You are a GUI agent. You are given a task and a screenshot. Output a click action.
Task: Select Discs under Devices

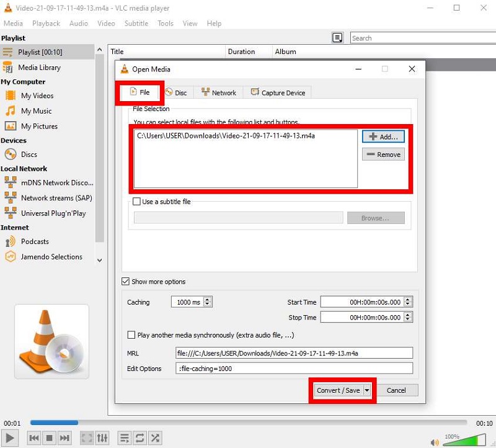29,155
